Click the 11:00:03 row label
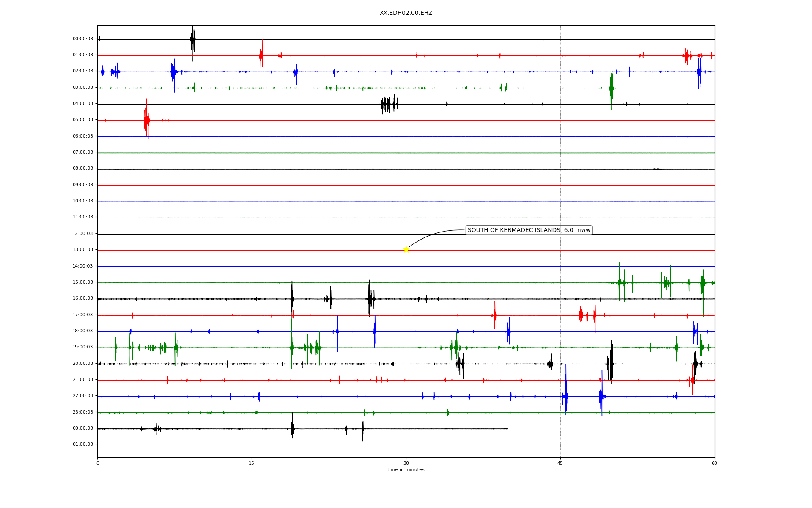 pyautogui.click(x=83, y=217)
